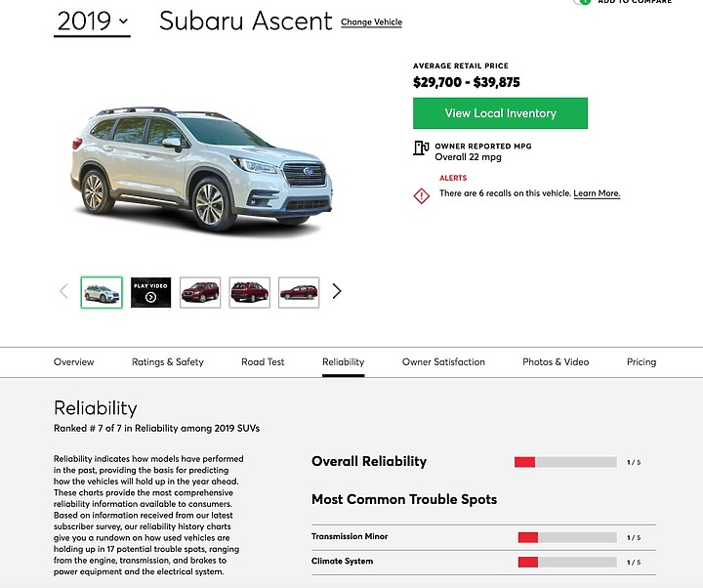Click the Overall Reliability rating bar
This screenshot has width=703, height=588.
pos(565,462)
